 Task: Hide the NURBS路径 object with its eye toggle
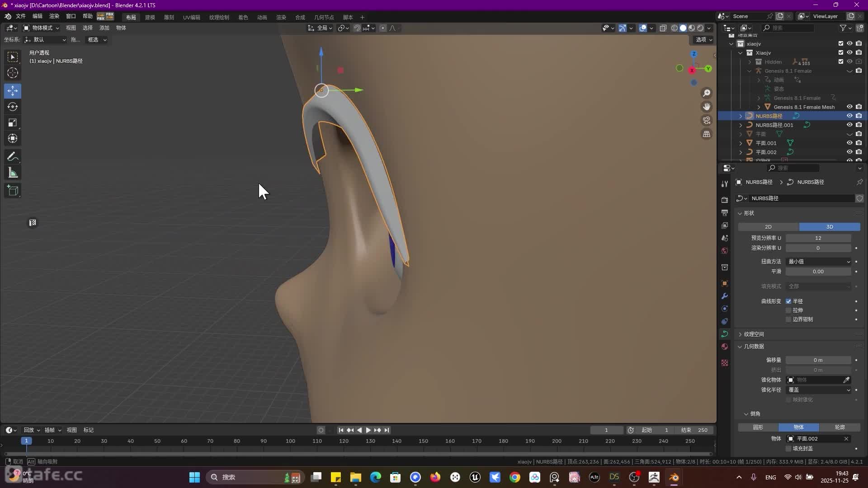click(x=849, y=116)
